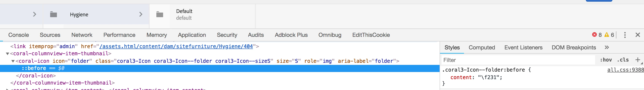Collapse the coral-icon folder element
This screenshot has height=90, width=644.
(x=13, y=61)
